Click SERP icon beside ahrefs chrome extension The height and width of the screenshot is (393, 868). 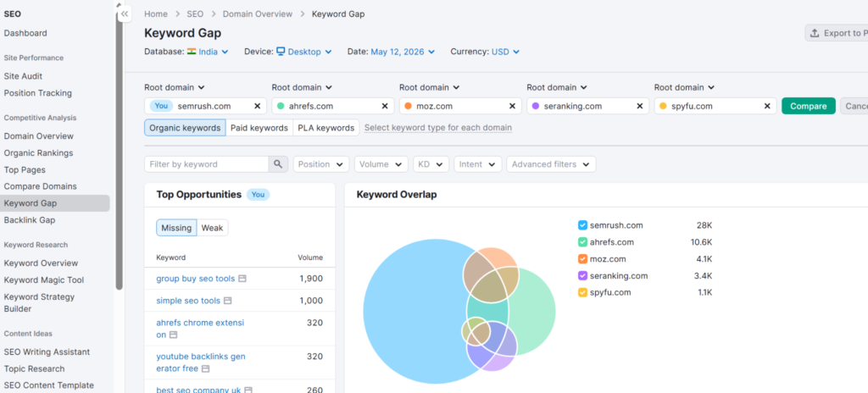[173, 335]
